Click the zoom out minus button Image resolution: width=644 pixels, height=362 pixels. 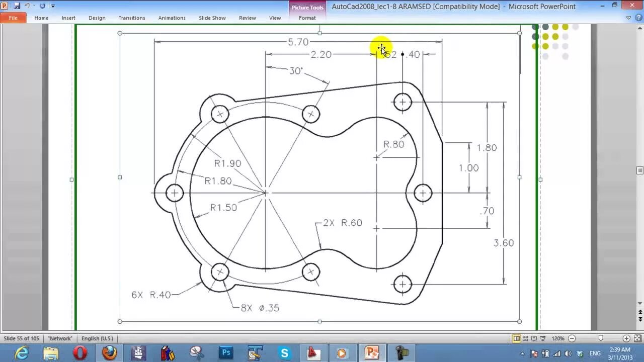572,338
